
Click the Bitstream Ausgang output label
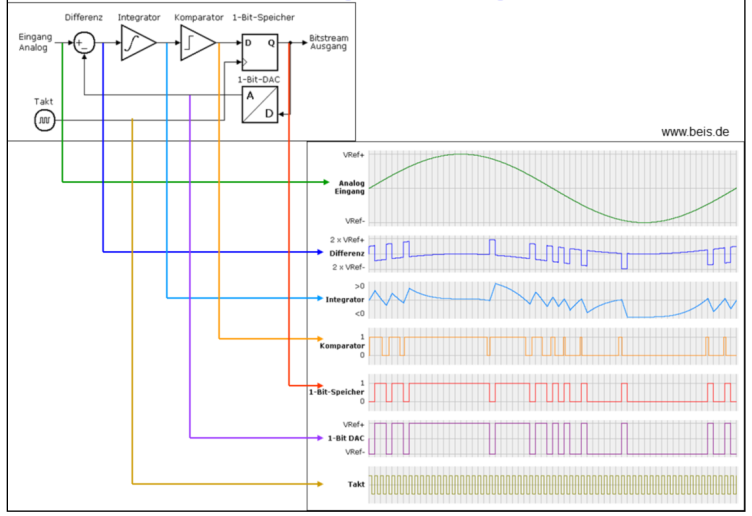[329, 41]
